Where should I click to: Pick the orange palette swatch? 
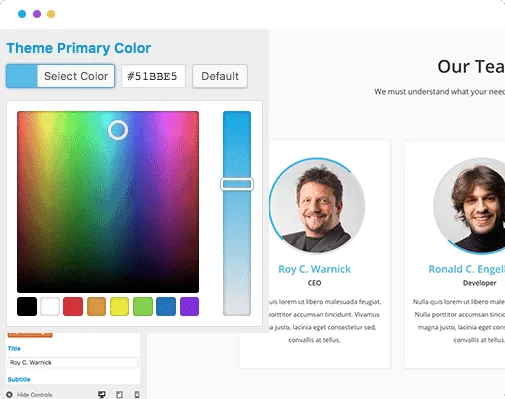[x=96, y=306]
